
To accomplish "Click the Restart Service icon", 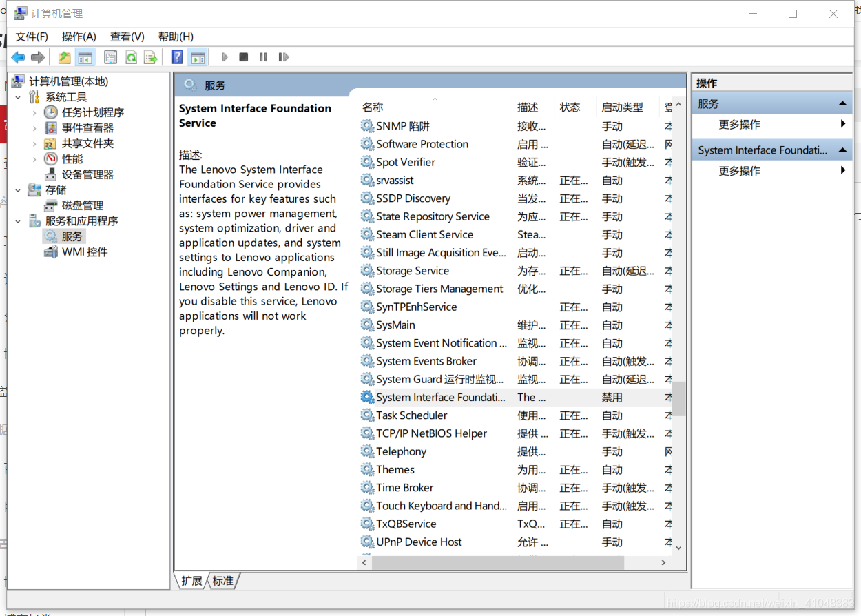I will tap(283, 57).
